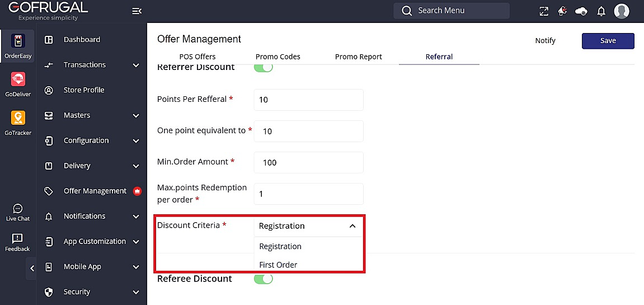Viewport: 644px width, 305px height.
Task: Click the Feedback icon
Action: coord(17,243)
